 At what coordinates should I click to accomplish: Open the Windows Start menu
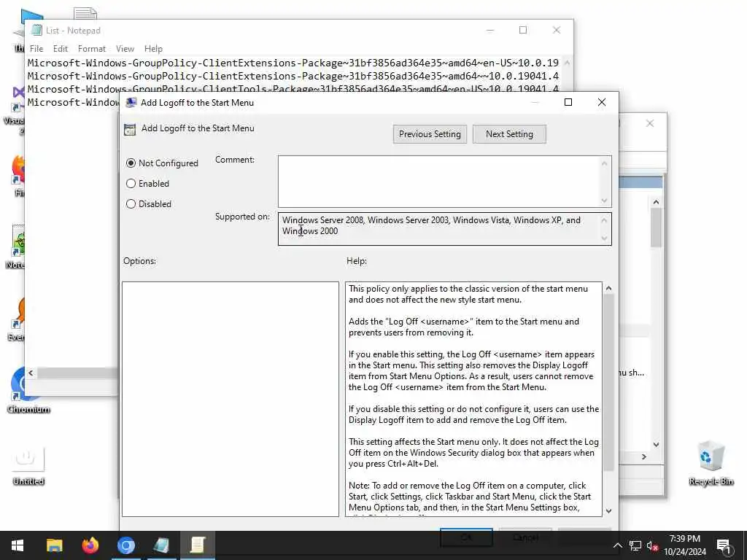coord(18,545)
